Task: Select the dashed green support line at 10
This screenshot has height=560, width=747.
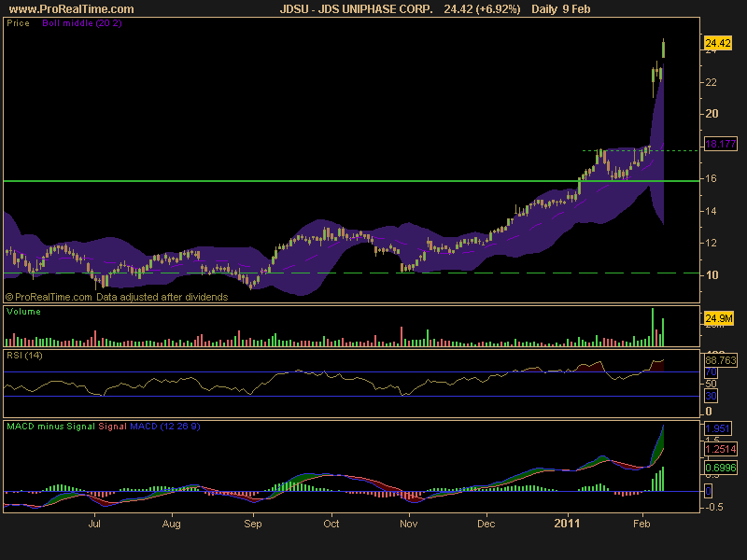Action: pyautogui.click(x=352, y=273)
